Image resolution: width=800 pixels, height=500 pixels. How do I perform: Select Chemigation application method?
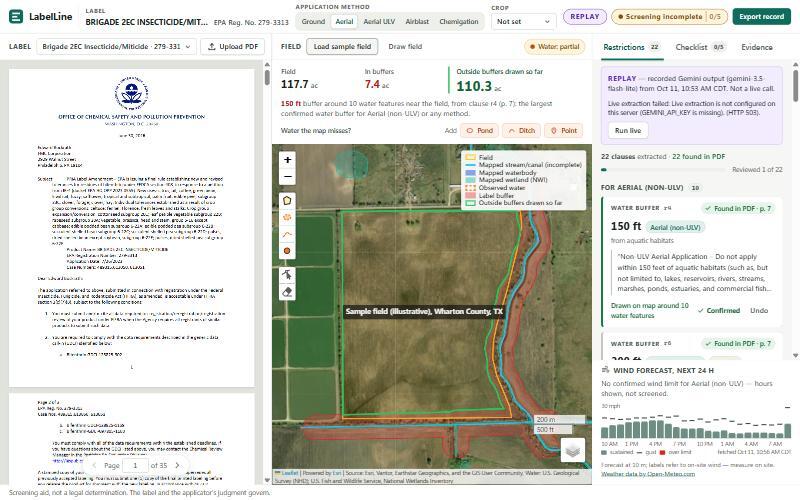tap(459, 21)
